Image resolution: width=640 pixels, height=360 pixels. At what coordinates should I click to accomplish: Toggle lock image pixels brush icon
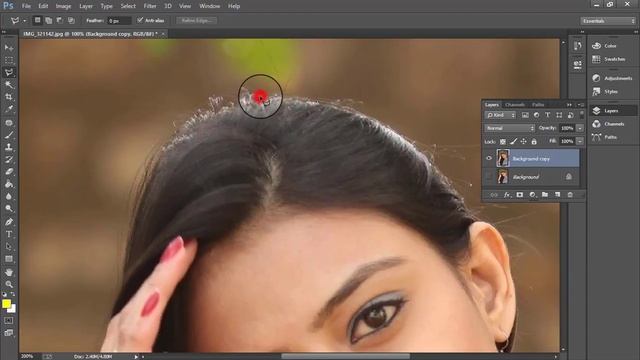(513, 141)
